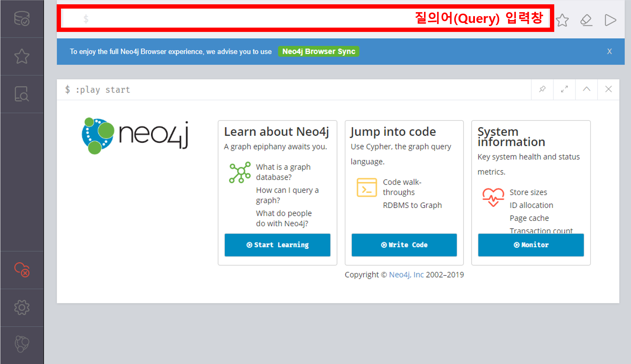The height and width of the screenshot is (364, 631).
Task: Dismiss the Browser Sync banner
Action: [609, 51]
